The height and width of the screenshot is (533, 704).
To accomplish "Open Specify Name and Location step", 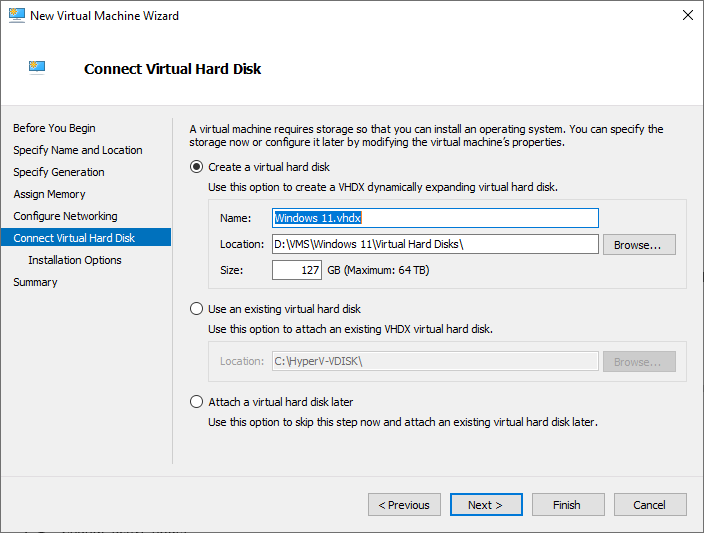I will (77, 150).
